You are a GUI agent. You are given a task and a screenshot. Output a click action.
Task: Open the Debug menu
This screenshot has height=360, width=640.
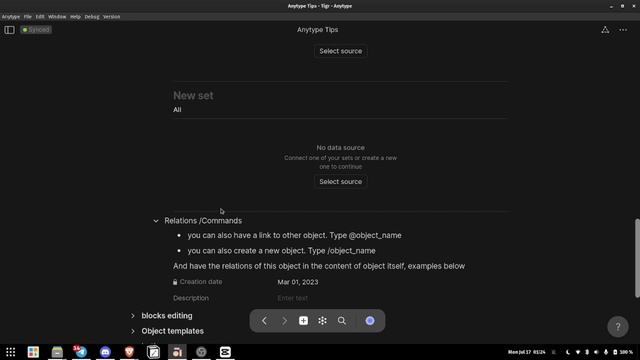click(92, 17)
